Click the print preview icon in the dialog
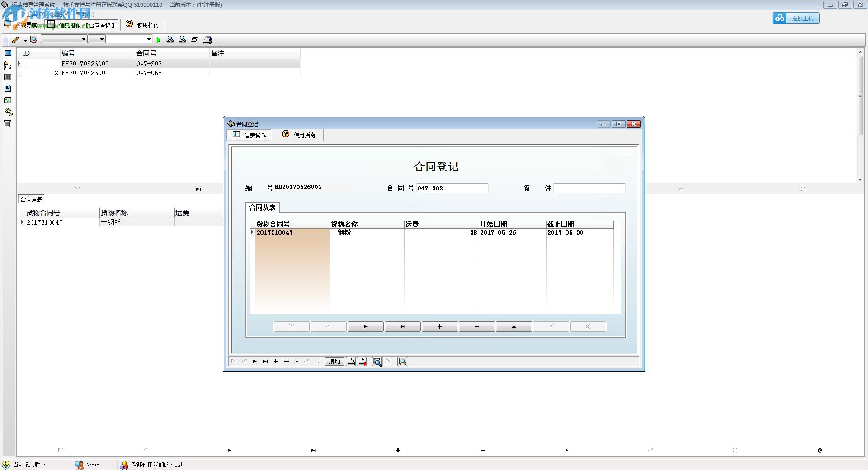The width and height of the screenshot is (868, 470). coord(377,362)
